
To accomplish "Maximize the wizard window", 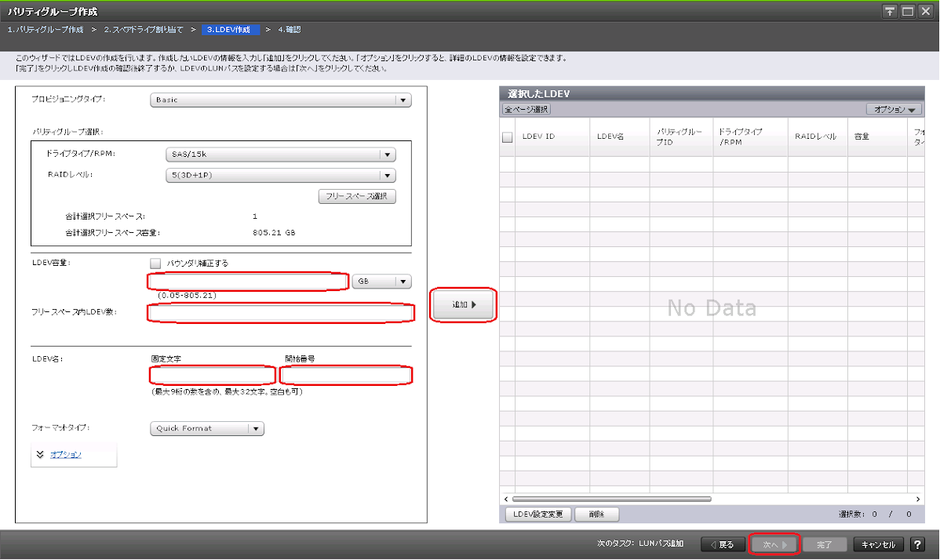I will [x=908, y=12].
